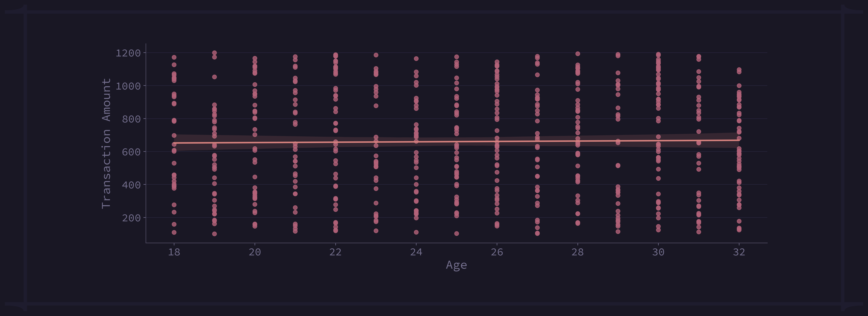Click x-axis tick label 26

pyautogui.click(x=497, y=252)
